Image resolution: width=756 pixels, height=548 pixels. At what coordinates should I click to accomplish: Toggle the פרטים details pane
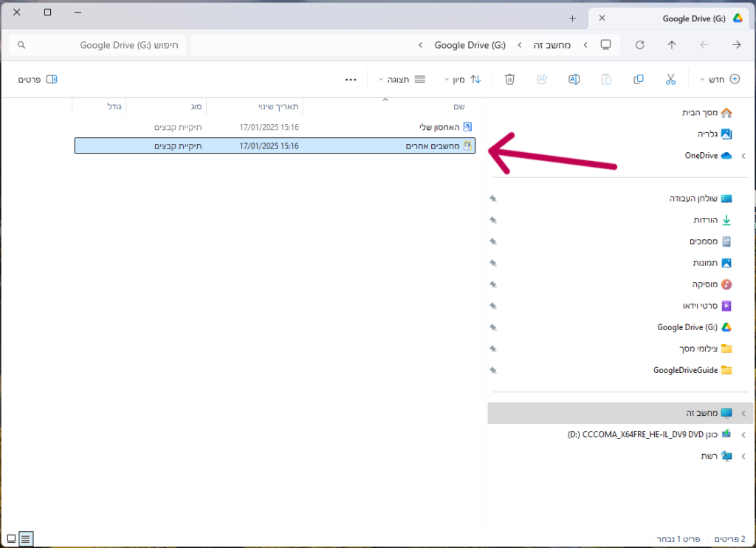38,80
